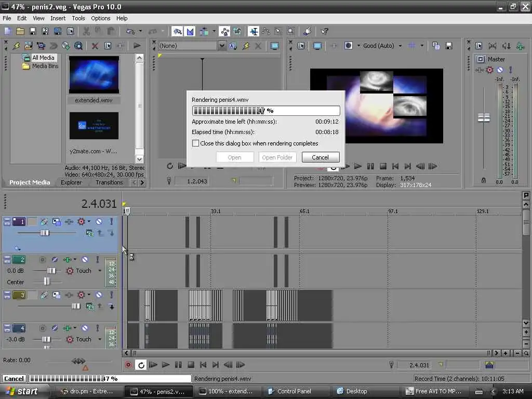
Task: Open track 4 Touch automation mode dropdown
Action: pos(100,339)
